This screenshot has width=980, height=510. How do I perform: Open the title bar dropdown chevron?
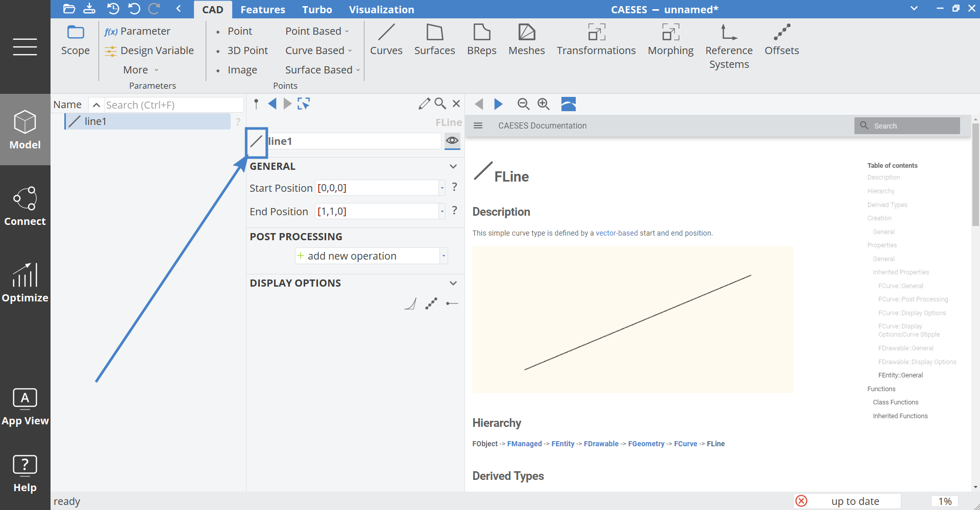(914, 8)
